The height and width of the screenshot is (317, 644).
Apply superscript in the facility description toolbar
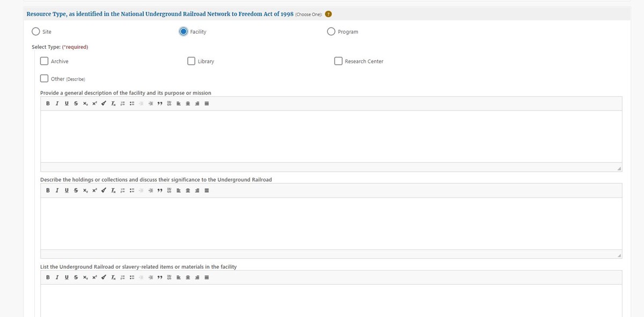point(94,104)
